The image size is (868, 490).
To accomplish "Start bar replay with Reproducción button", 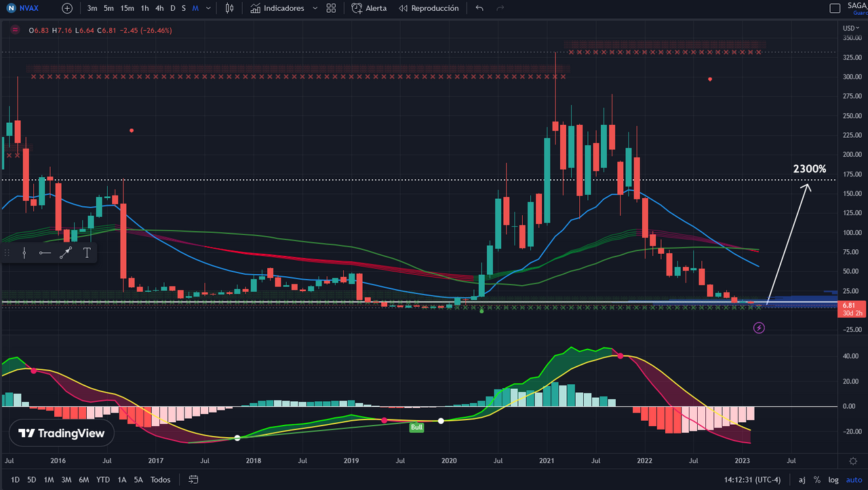I will 429,8.
